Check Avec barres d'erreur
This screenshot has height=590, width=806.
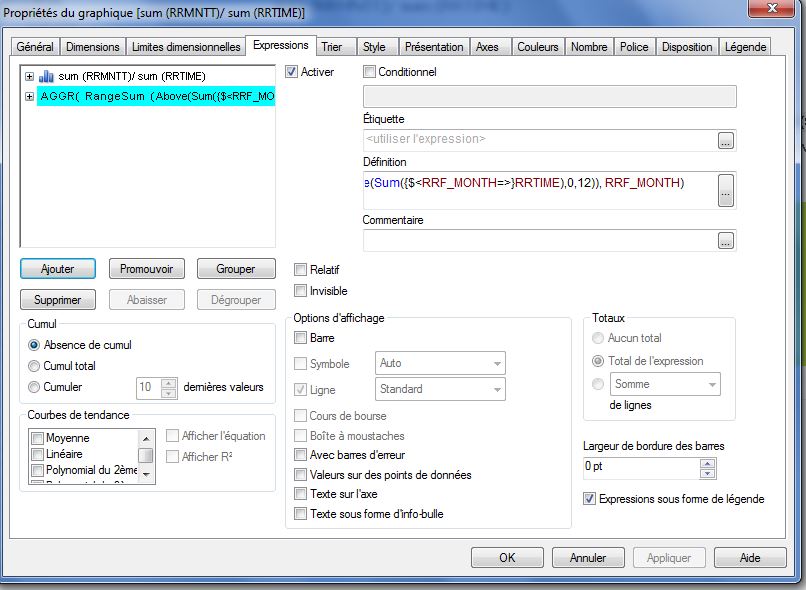[x=300, y=455]
